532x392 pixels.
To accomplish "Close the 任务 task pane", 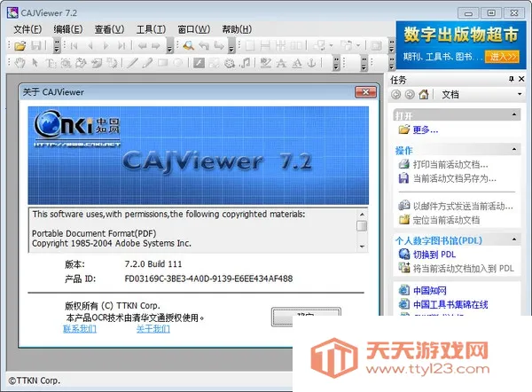I will (521, 79).
